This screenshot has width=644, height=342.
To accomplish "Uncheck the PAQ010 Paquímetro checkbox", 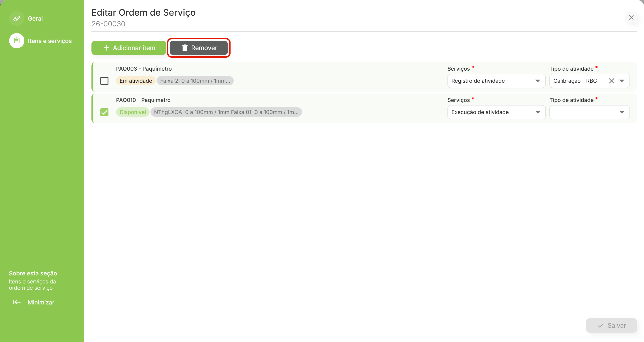I will click(104, 112).
